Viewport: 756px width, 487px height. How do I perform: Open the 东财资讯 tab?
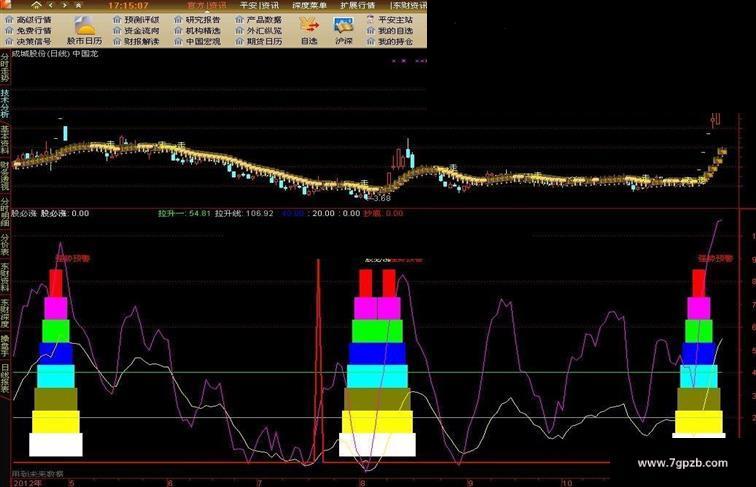click(409, 6)
